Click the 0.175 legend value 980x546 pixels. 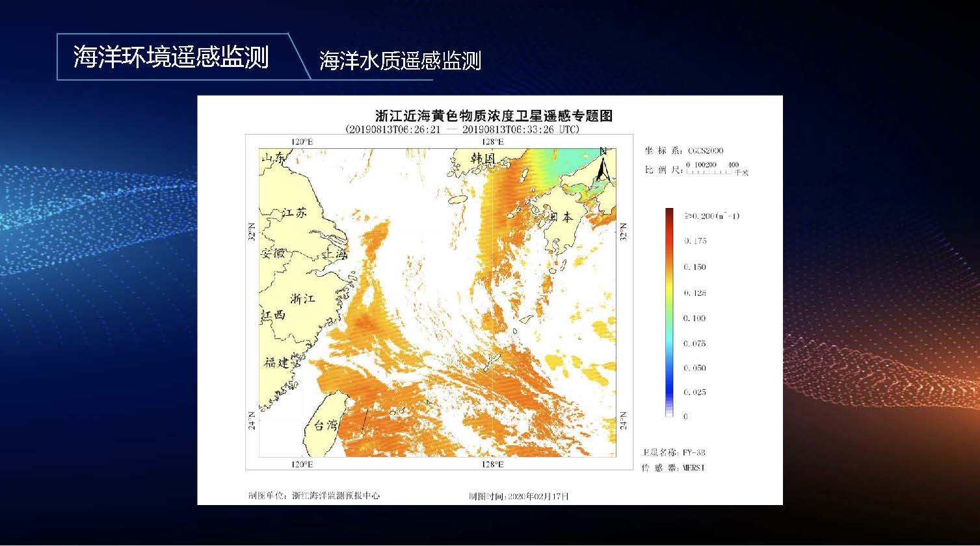(695, 241)
